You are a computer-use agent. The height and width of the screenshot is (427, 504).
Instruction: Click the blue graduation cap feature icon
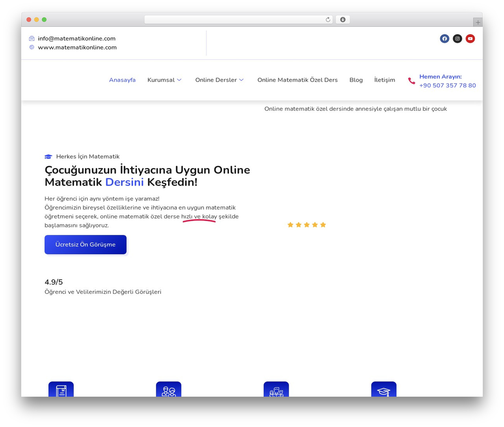(384, 389)
